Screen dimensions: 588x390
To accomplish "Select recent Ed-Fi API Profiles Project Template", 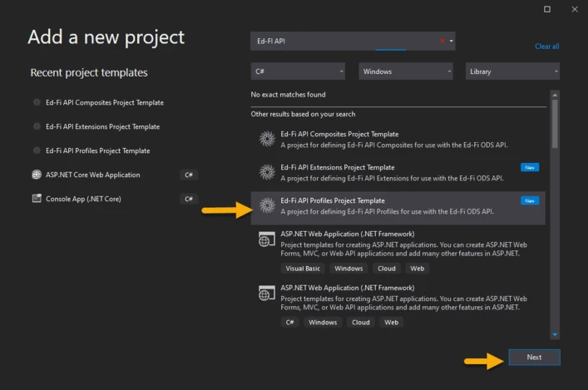I will point(97,151).
